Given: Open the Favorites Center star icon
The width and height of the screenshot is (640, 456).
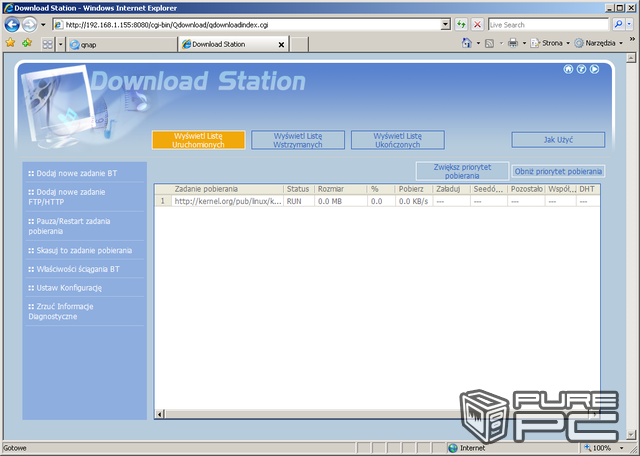Looking at the screenshot, I should click(x=11, y=43).
